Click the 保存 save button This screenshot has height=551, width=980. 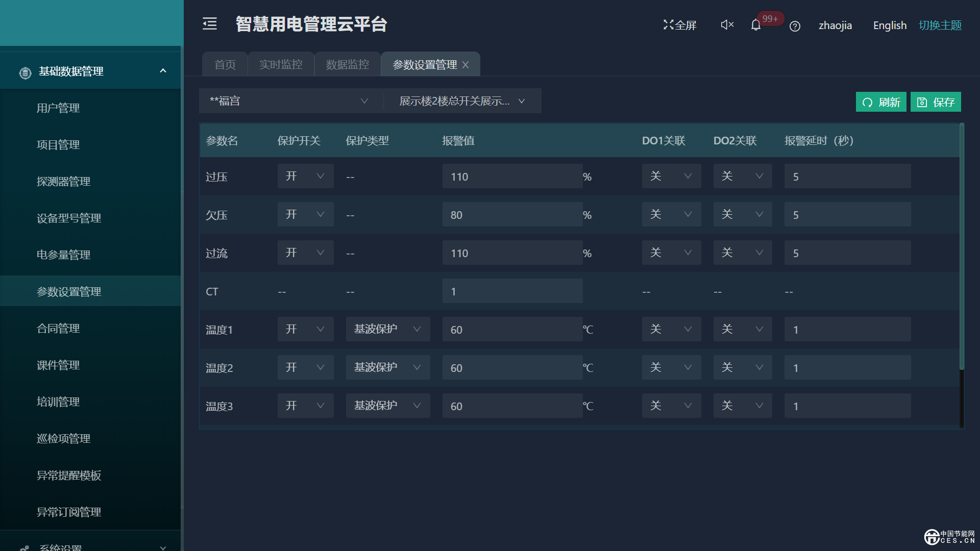tap(936, 102)
